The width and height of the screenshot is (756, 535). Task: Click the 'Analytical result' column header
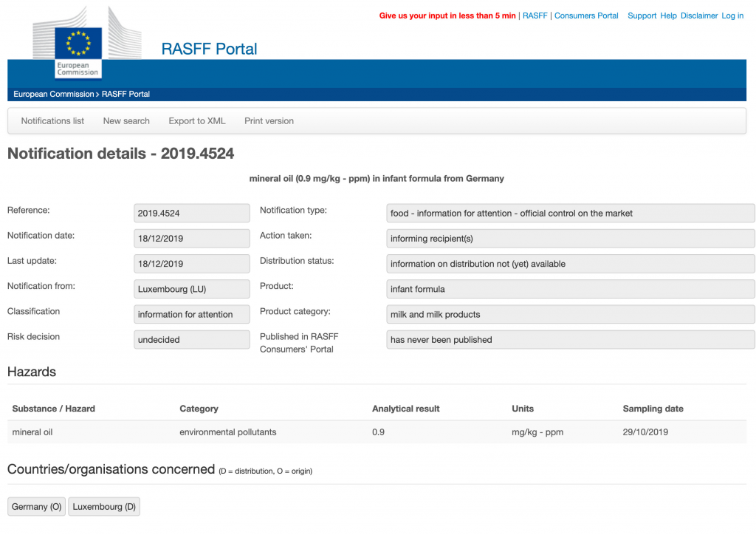tap(405, 409)
